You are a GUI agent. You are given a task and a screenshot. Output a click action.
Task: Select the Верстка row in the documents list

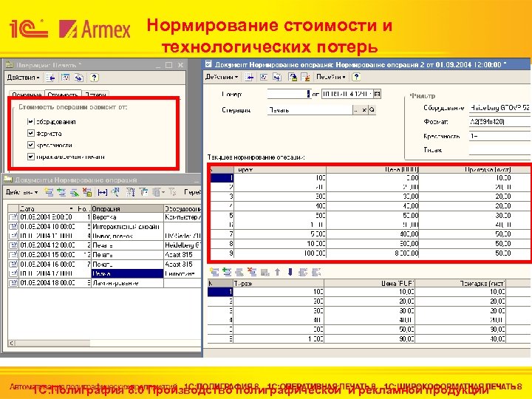[104, 217]
